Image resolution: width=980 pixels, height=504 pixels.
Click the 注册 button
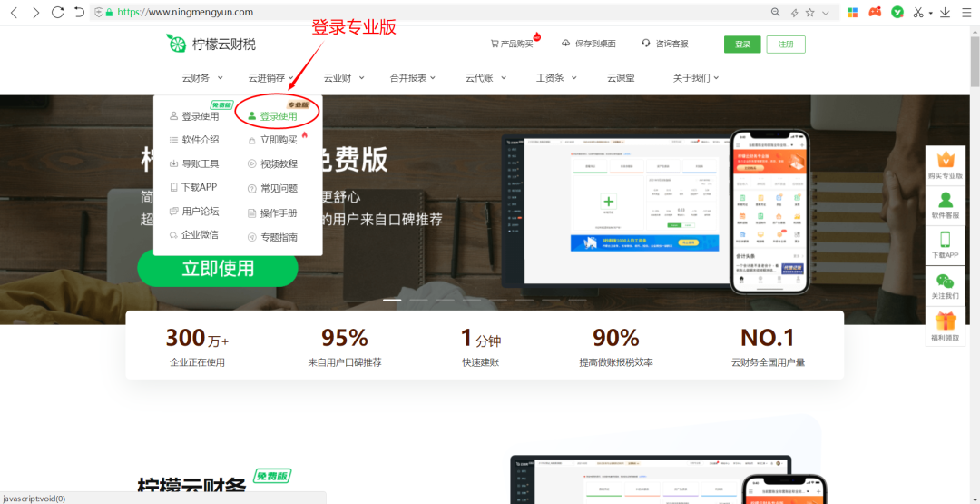(x=786, y=44)
